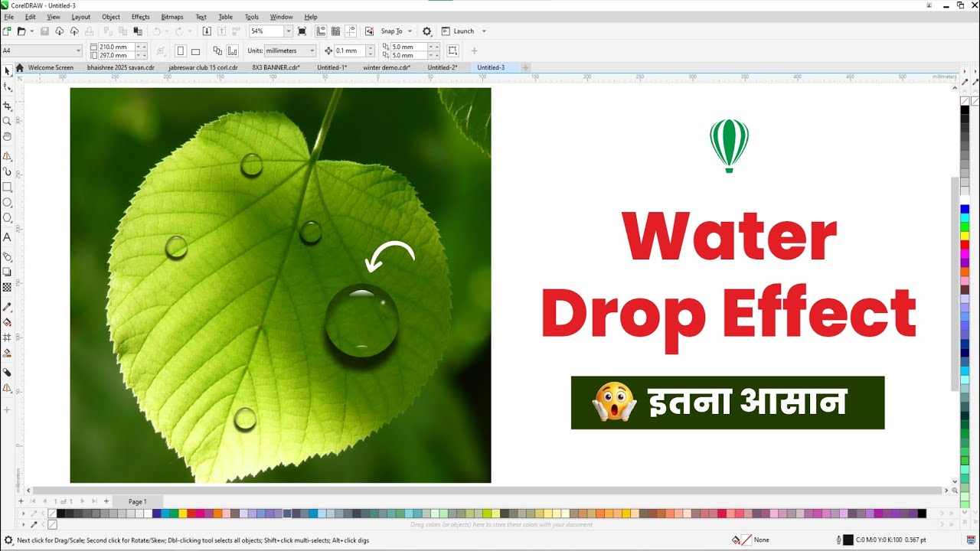Pick red swatch in right palette
980x551 pixels.
[x=965, y=244]
